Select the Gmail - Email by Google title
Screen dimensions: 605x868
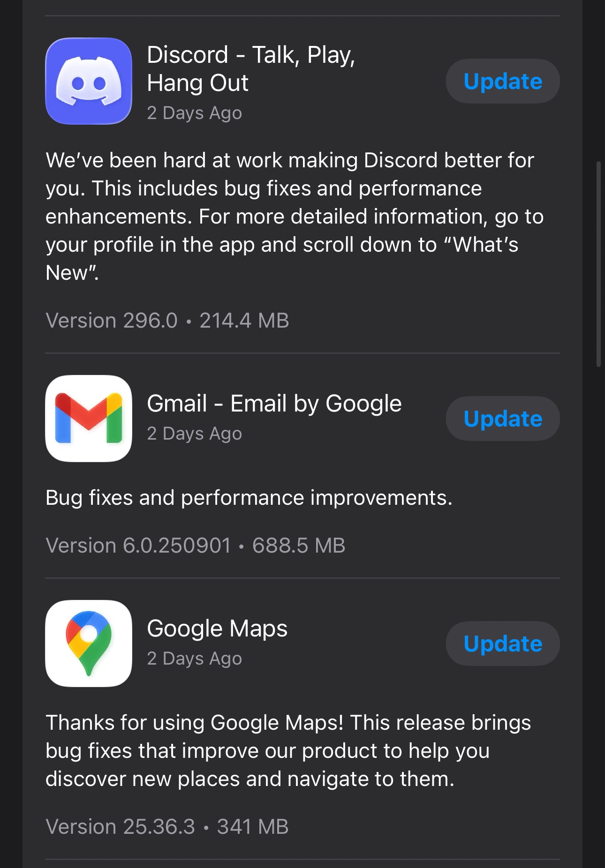coord(274,404)
